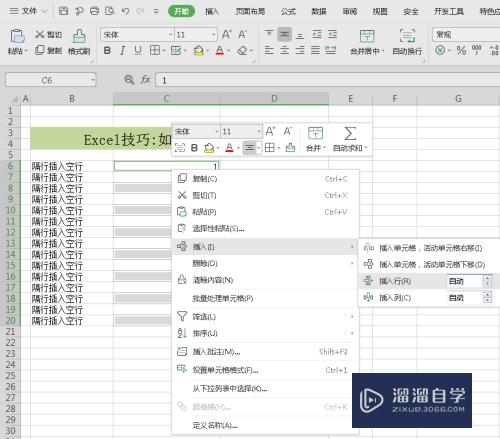Click Merge and Center (合并居中)

(x=367, y=42)
